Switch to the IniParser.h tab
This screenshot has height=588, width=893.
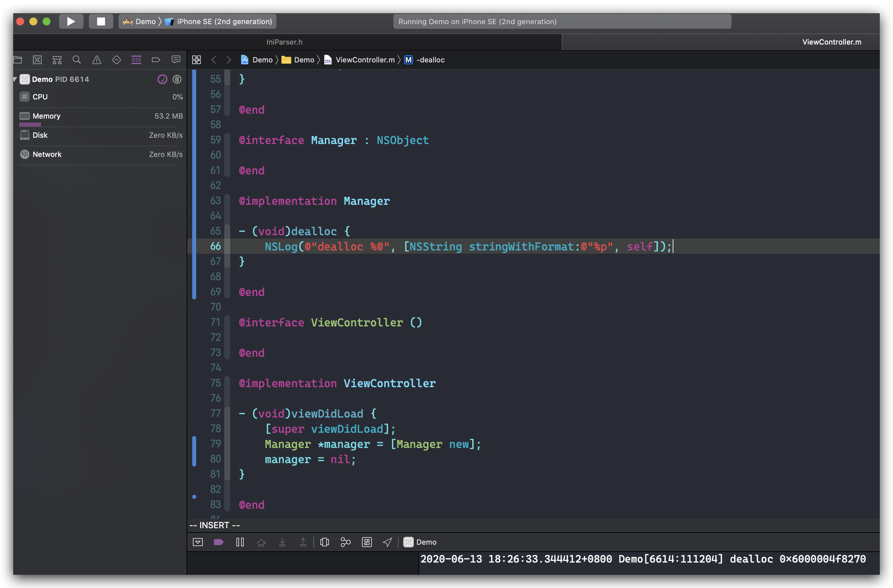coord(284,42)
